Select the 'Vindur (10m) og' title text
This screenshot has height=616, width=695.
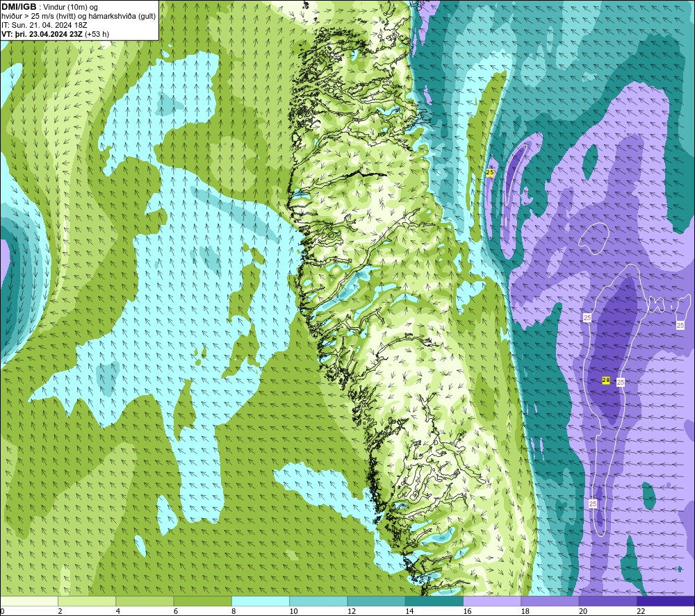70,8
